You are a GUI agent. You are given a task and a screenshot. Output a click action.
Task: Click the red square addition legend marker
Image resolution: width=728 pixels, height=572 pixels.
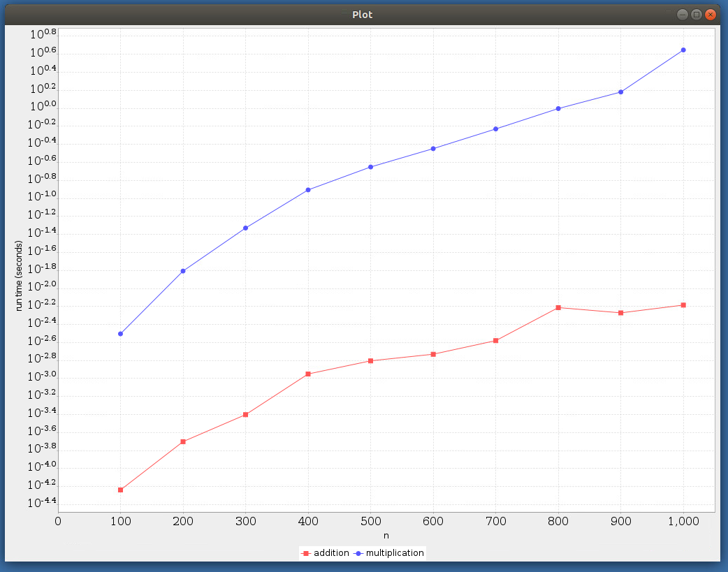[305, 553]
